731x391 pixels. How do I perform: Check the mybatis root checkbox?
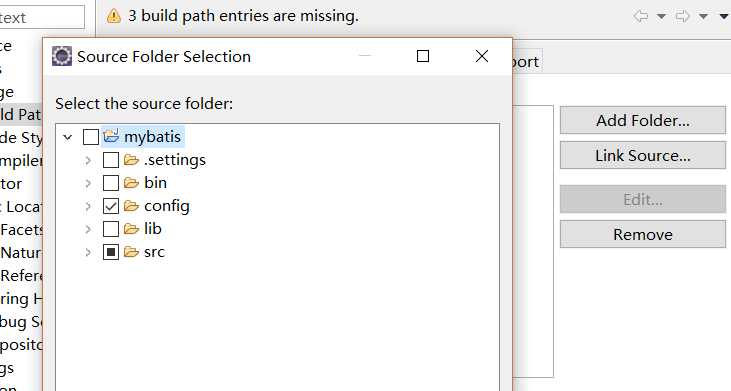pos(90,137)
